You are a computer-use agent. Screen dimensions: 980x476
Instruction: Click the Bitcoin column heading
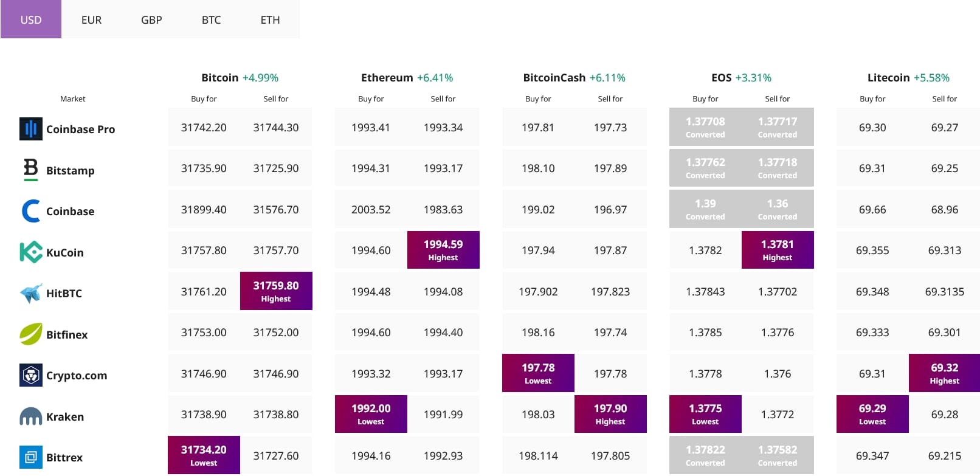coord(220,77)
